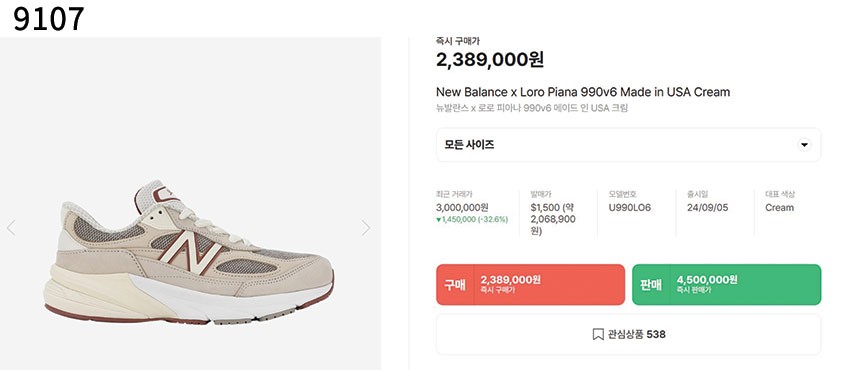The image size is (860, 370).
Task: Click the product title New Balance x Loro Piana
Action: coord(583,92)
